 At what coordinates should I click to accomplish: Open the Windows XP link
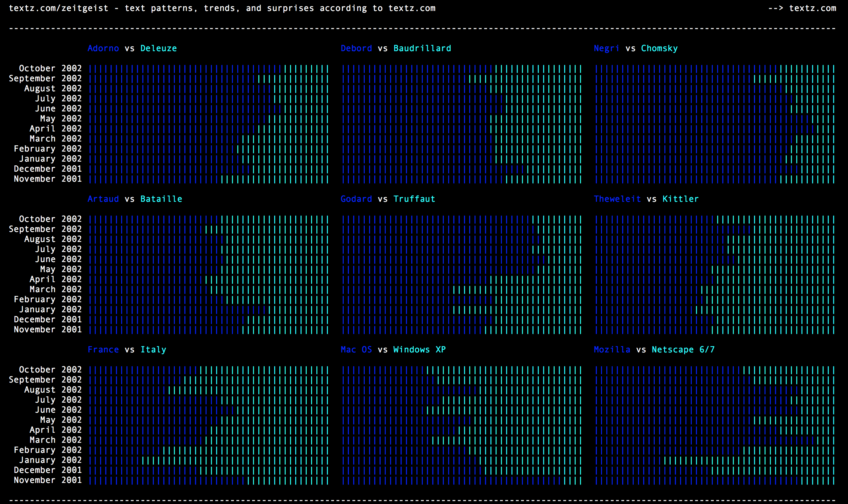coord(419,350)
